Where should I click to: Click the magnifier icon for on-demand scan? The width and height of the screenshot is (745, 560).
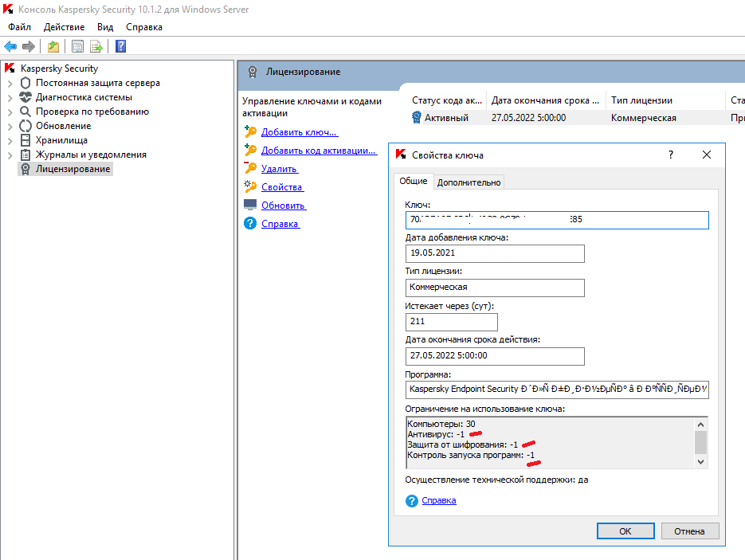click(25, 112)
